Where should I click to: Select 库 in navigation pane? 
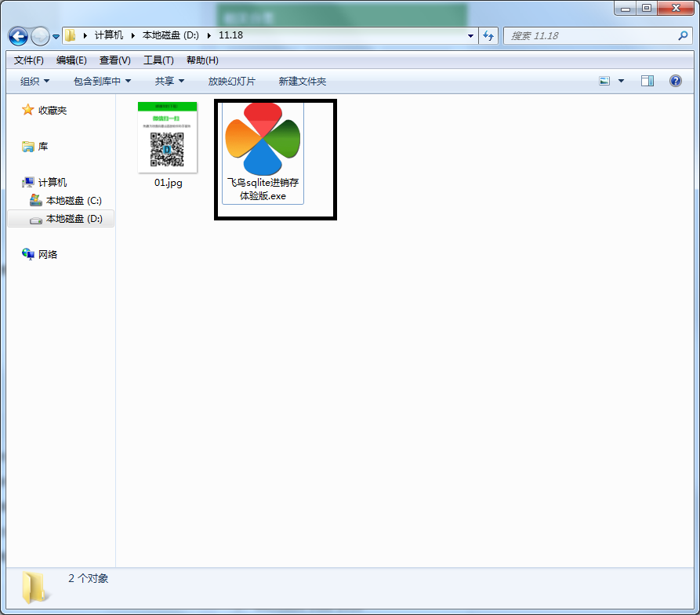43,147
